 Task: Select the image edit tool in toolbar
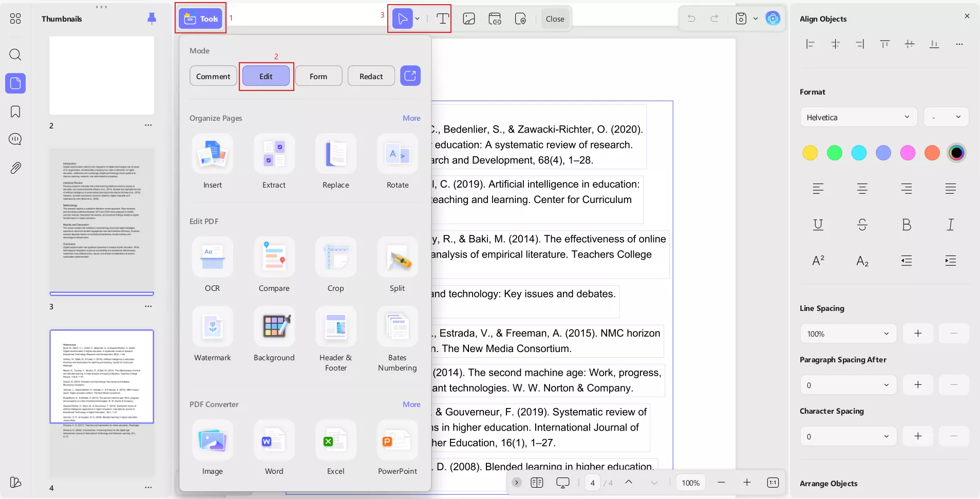click(x=469, y=19)
